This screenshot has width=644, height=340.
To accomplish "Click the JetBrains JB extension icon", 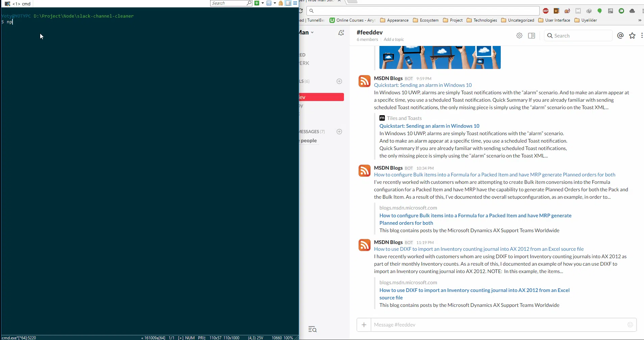I will [x=611, y=11].
